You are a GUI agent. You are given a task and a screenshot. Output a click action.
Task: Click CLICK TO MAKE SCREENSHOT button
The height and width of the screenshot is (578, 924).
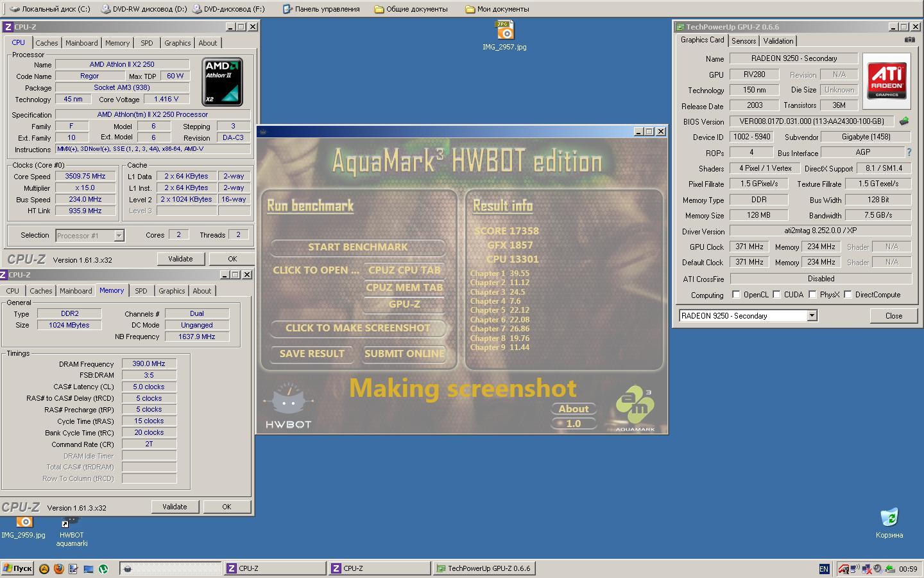coord(357,328)
